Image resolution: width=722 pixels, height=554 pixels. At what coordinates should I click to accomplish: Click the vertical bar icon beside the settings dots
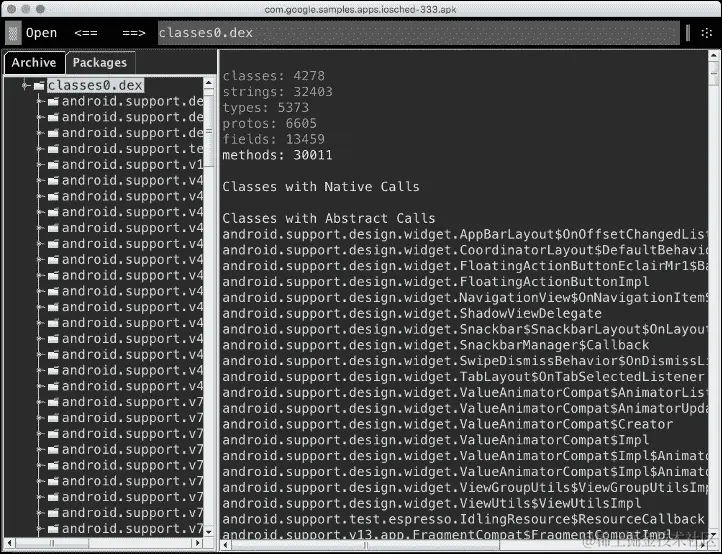point(688,33)
